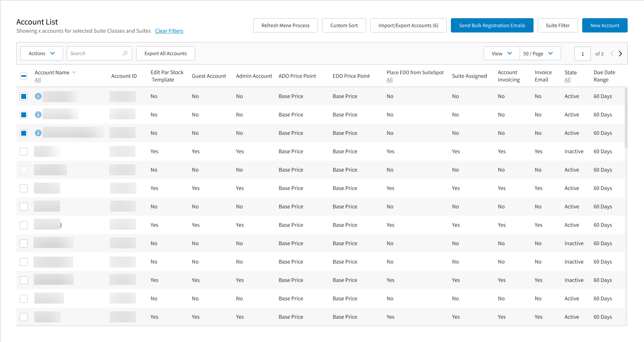This screenshot has height=342, width=644.
Task: Click the info icon in the second account row
Action: coord(38,115)
